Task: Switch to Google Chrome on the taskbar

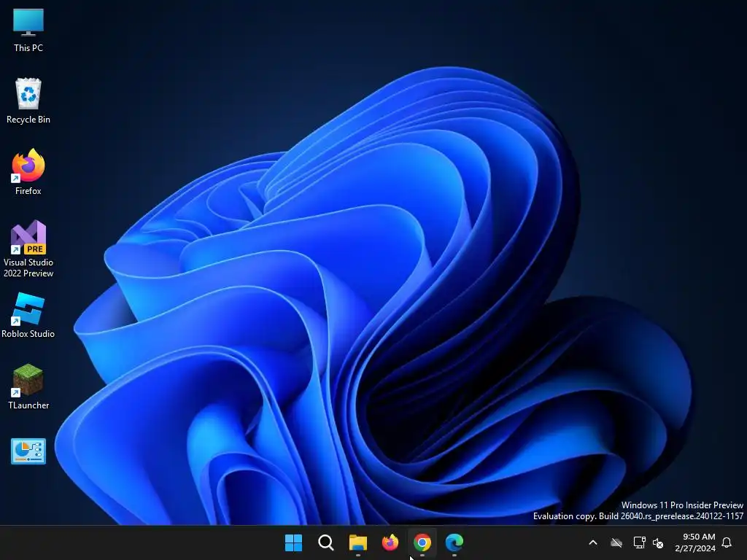Action: [x=422, y=542]
